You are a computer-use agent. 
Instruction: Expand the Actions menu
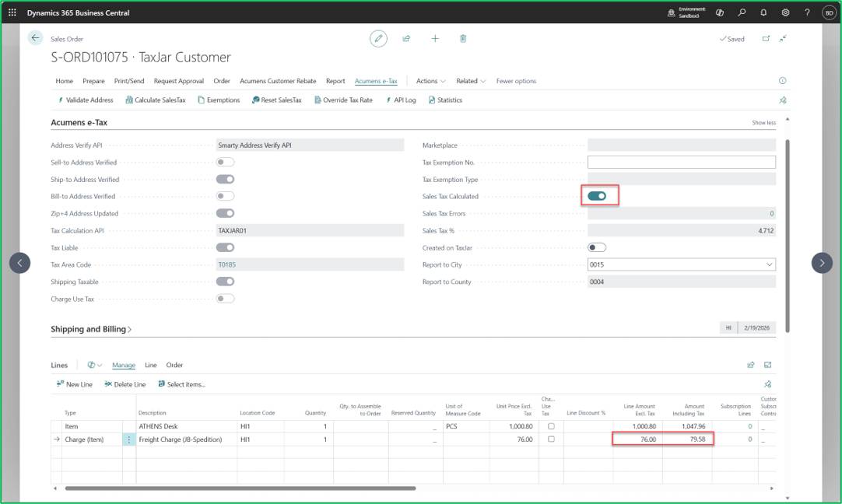(x=430, y=81)
